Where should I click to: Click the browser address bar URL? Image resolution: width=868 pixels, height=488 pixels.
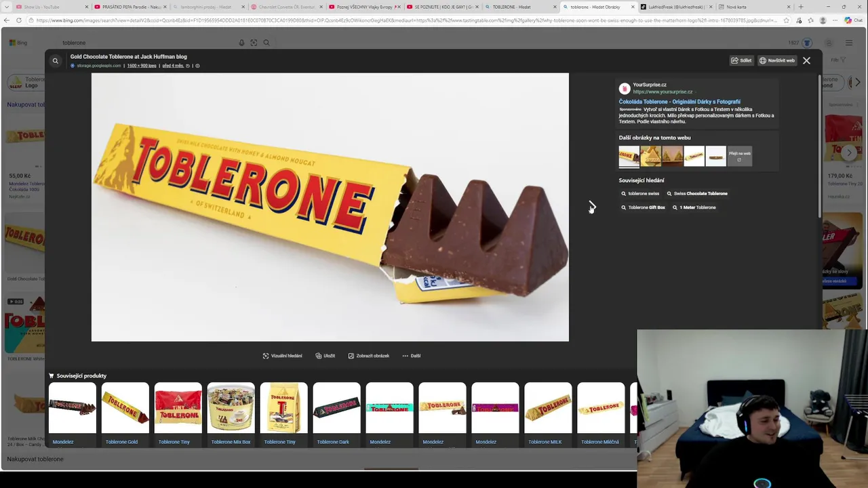coord(407,20)
